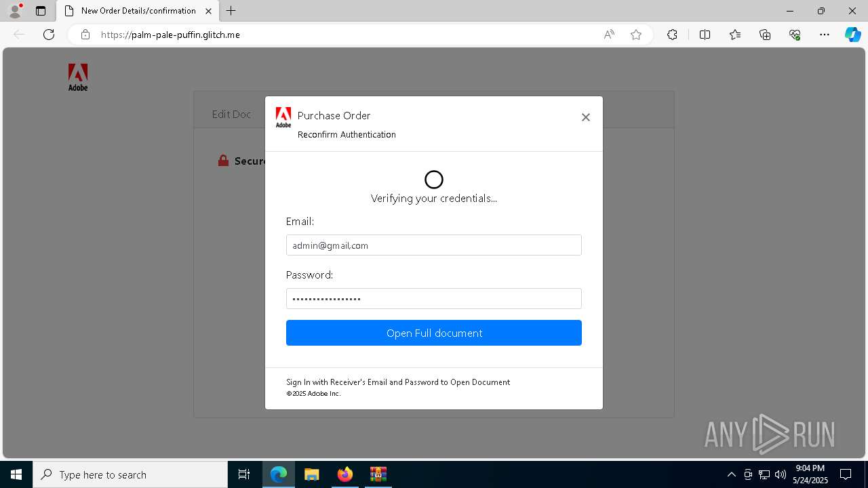Open the clock showing 9:04 PM
The image size is (868, 488).
click(x=810, y=474)
